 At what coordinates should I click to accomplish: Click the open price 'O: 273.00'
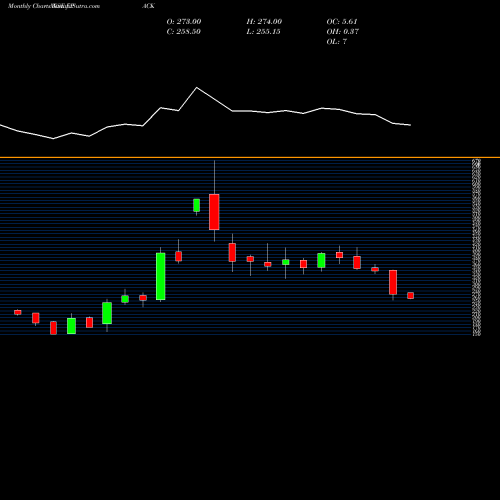184,22
